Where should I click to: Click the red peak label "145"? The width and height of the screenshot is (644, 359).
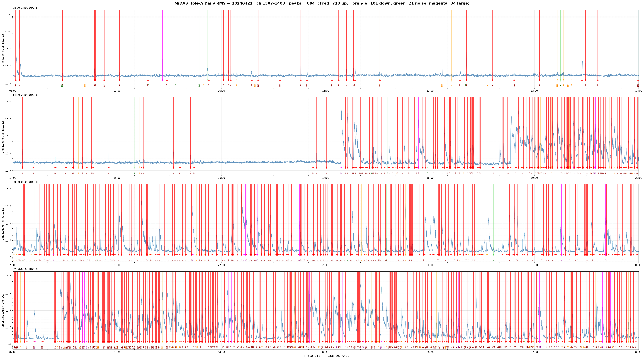[493, 173]
